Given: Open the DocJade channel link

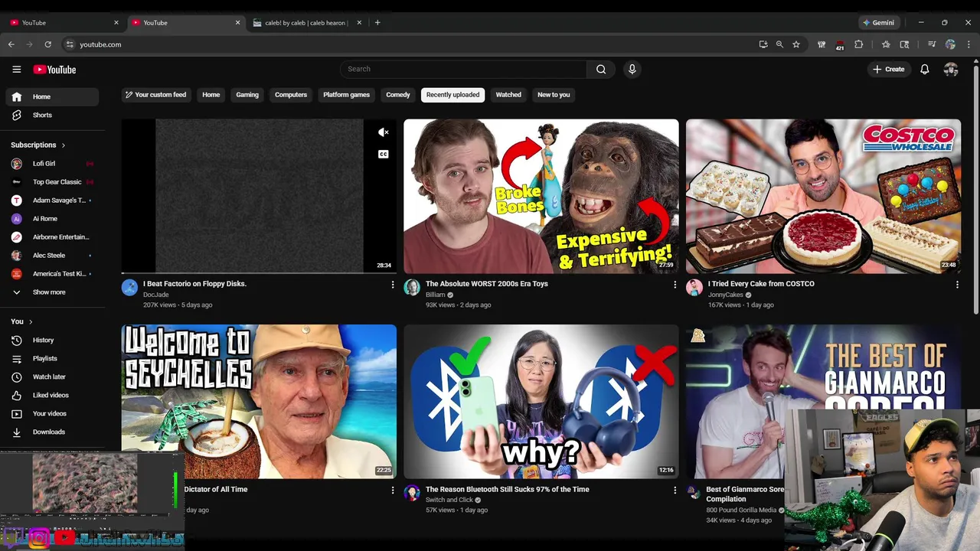Looking at the screenshot, I should (x=155, y=295).
